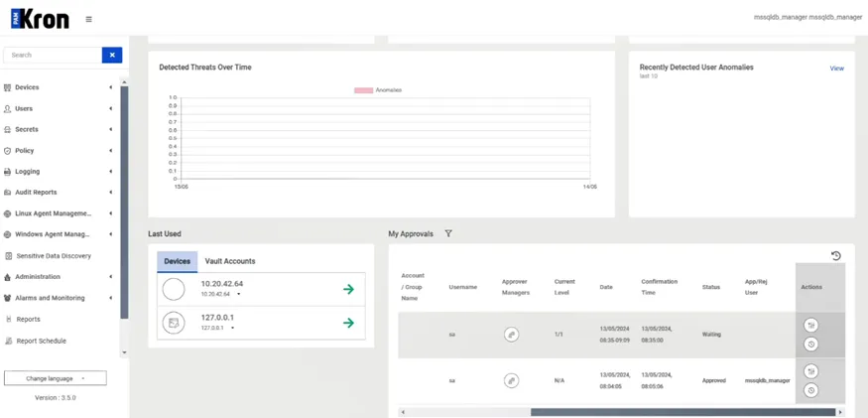
Task: Expand the Secrets menu arrow
Action: 111,129
